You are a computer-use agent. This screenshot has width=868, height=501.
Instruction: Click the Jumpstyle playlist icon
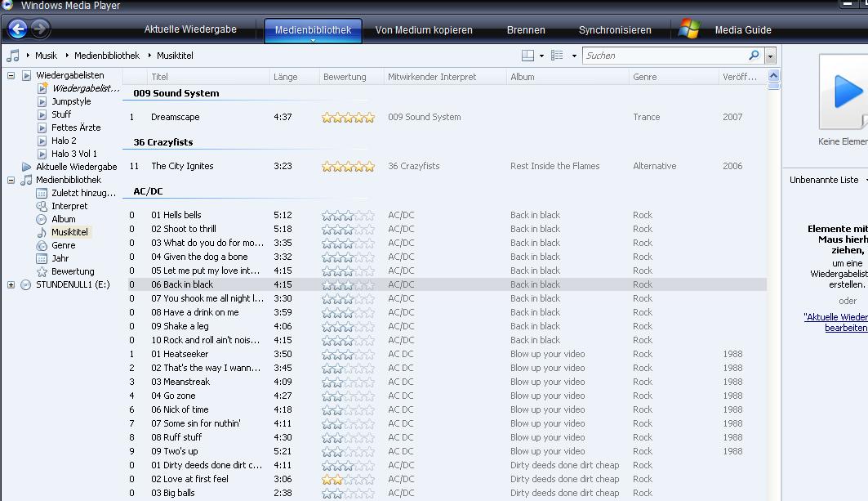pyautogui.click(x=42, y=101)
